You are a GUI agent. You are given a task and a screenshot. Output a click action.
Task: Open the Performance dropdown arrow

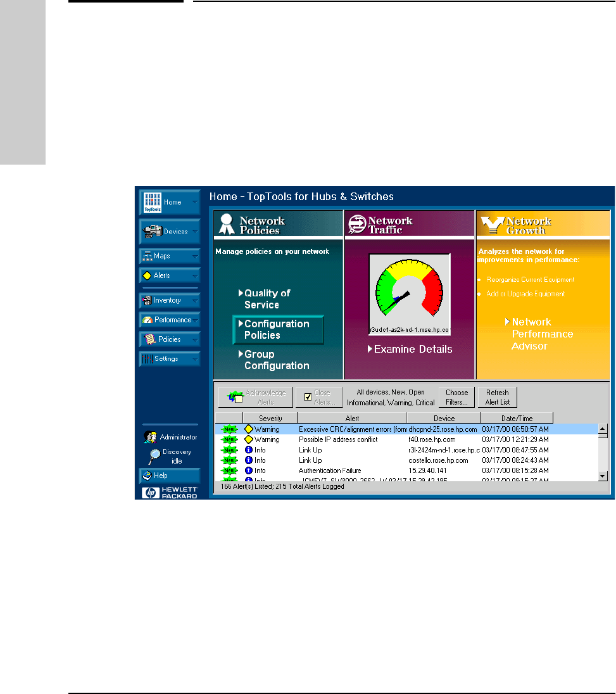[x=196, y=320]
